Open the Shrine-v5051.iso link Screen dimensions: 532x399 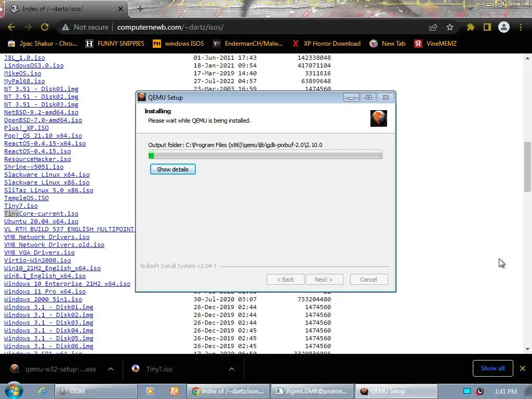coord(34,167)
